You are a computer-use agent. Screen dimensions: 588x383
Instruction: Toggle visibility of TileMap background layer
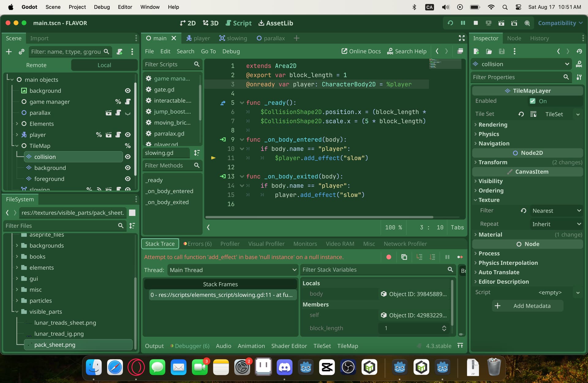click(128, 168)
